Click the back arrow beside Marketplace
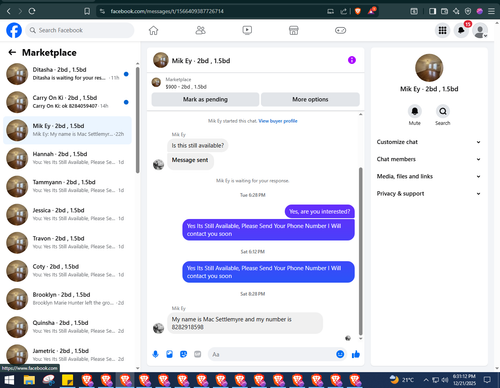Viewport: 500px width, 388px height. [12, 52]
